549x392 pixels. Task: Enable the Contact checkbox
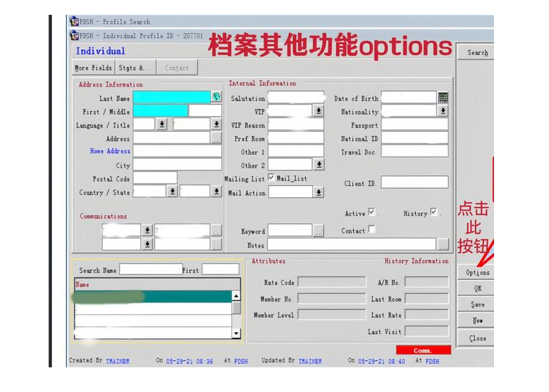tap(372, 229)
